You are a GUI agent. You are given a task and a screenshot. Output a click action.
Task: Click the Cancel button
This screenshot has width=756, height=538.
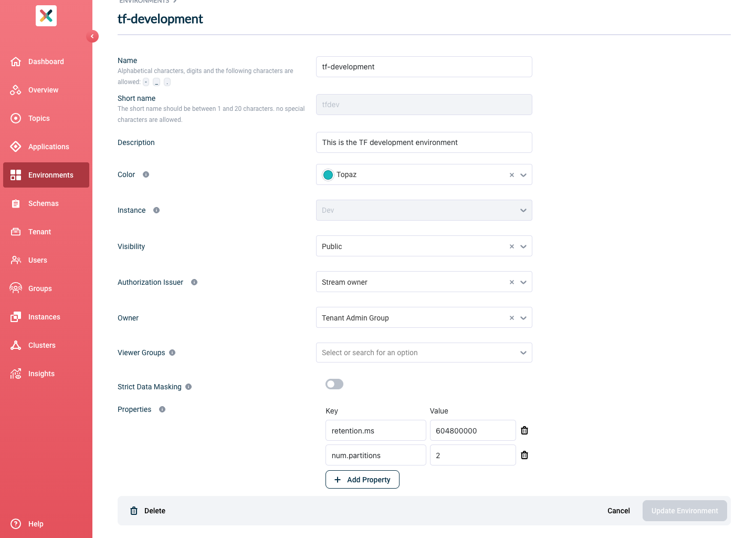tap(618, 511)
